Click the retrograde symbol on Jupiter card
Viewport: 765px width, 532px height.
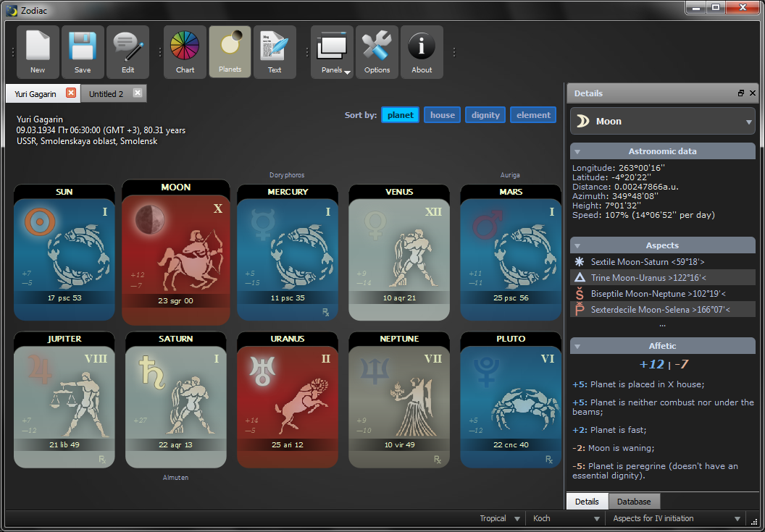pyautogui.click(x=102, y=460)
